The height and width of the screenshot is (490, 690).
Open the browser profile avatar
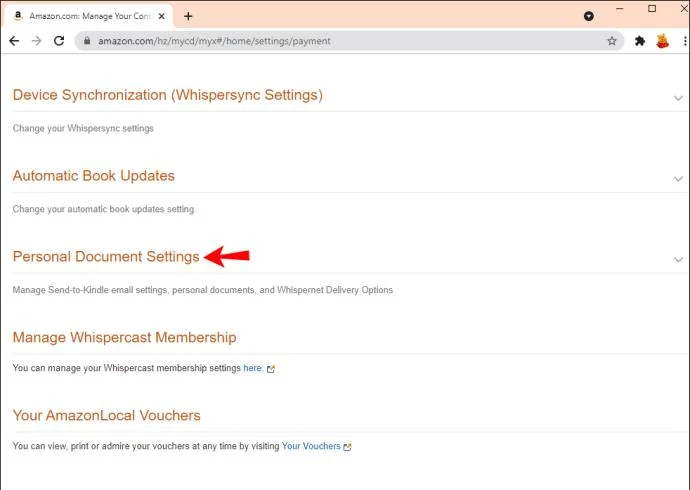(662, 41)
